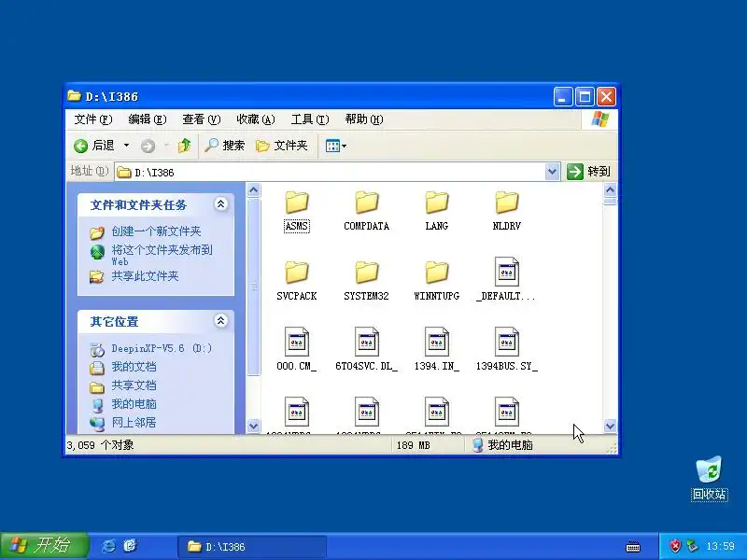The image size is (747, 560).
Task: Minimize the D:\I386 window
Action: (563, 97)
